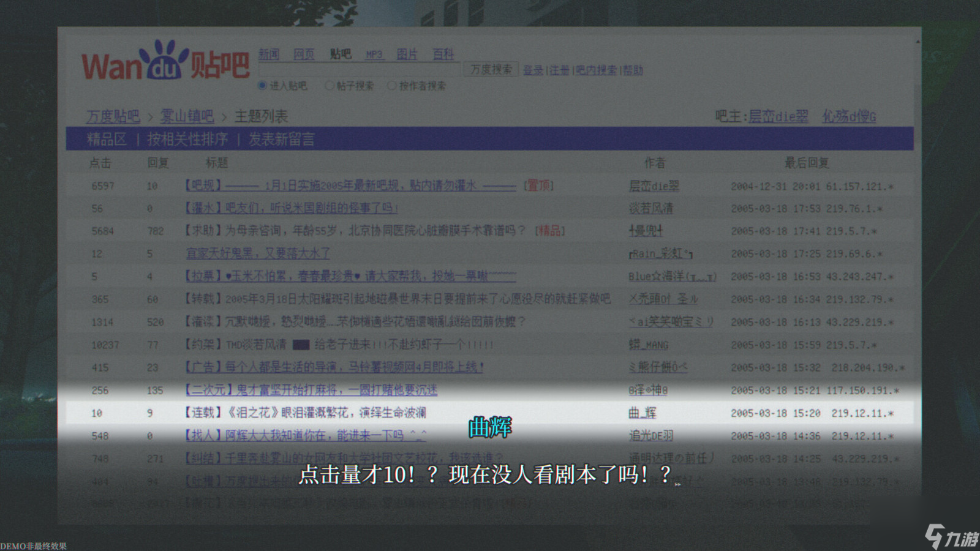The width and height of the screenshot is (980, 551).
Task: Open the 登录 link
Action: (533, 70)
